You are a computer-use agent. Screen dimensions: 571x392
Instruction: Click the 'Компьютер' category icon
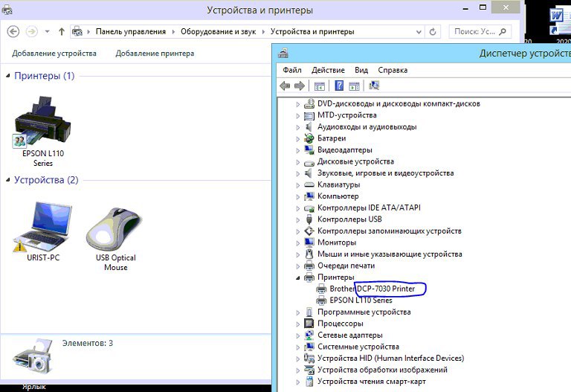[x=309, y=196]
